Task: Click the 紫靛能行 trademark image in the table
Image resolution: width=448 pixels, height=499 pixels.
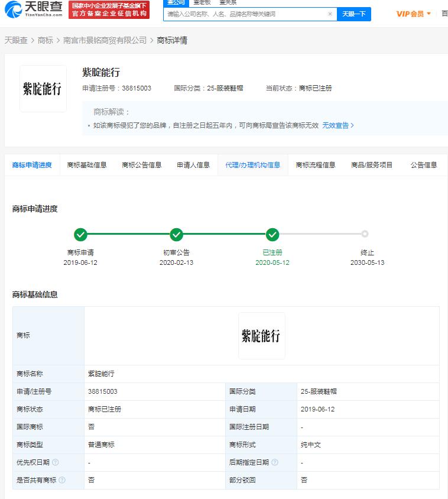Action: [261, 336]
